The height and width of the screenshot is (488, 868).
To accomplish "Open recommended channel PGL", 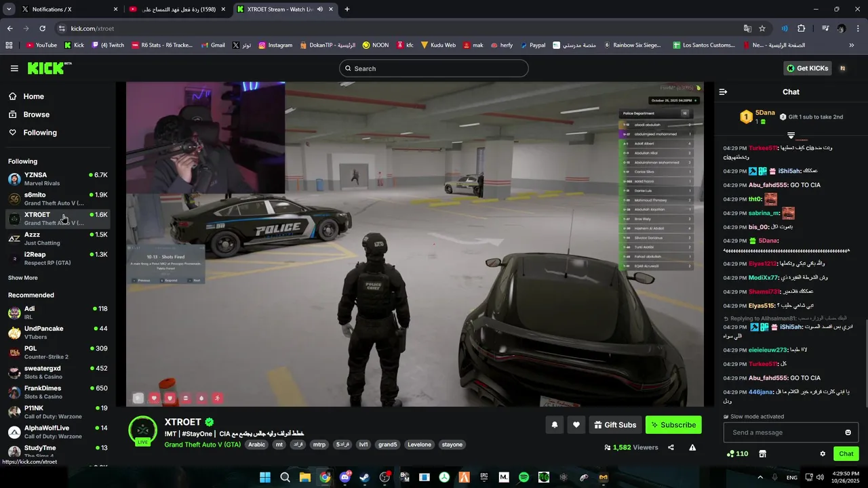I will tap(58, 352).
